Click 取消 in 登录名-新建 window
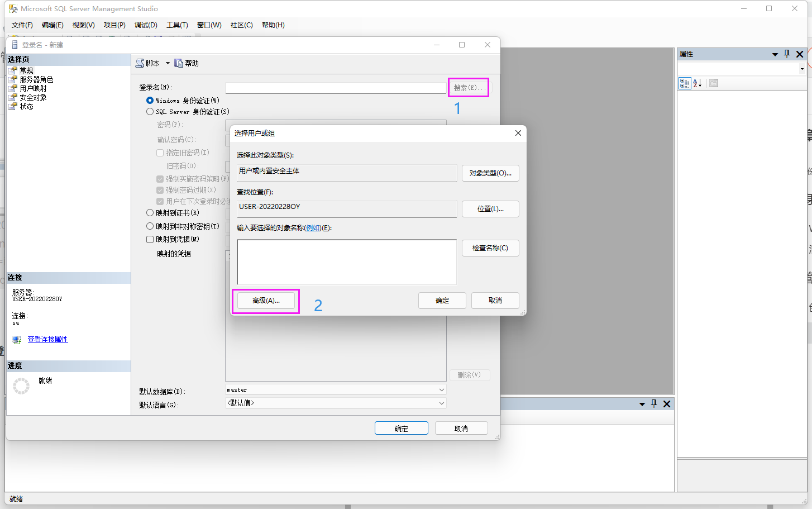This screenshot has height=509, width=812. point(461,429)
